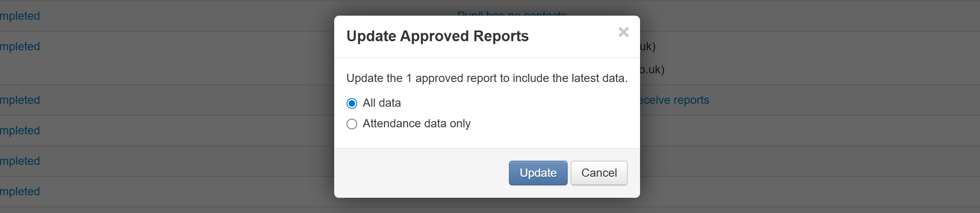This screenshot has width=980, height=213.
Task: Click the 'All data' option label text
Action: [x=381, y=103]
